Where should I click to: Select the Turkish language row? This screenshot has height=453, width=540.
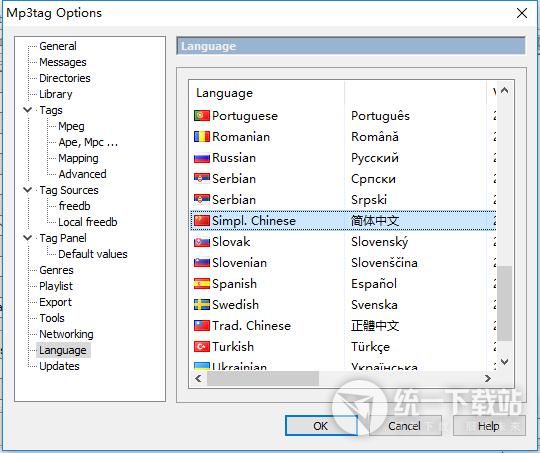pyautogui.click(x=343, y=347)
